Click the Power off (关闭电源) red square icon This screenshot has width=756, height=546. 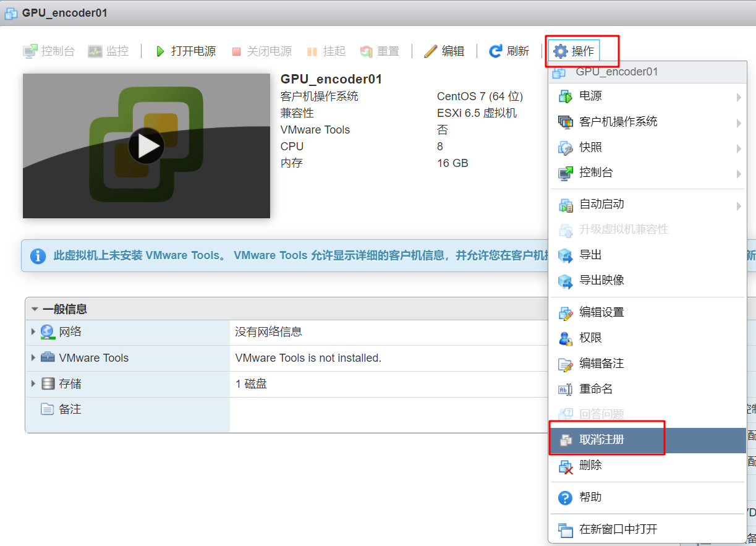(236, 52)
